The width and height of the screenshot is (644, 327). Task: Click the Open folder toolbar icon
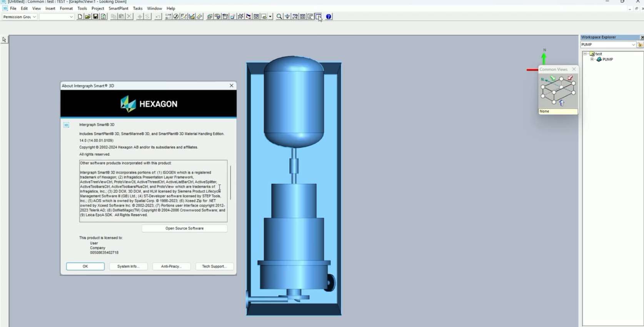tap(88, 17)
